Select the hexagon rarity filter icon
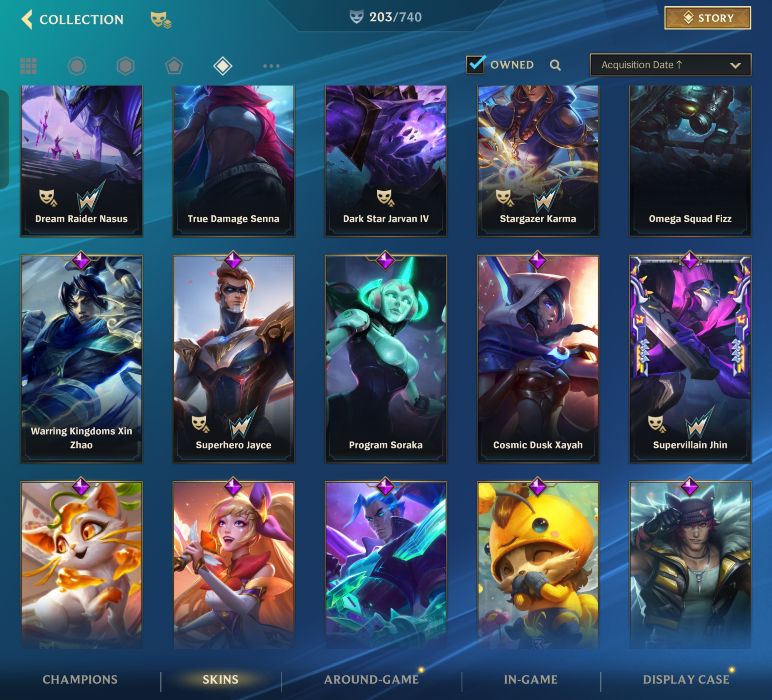The image size is (772, 700). pyautogui.click(x=125, y=66)
